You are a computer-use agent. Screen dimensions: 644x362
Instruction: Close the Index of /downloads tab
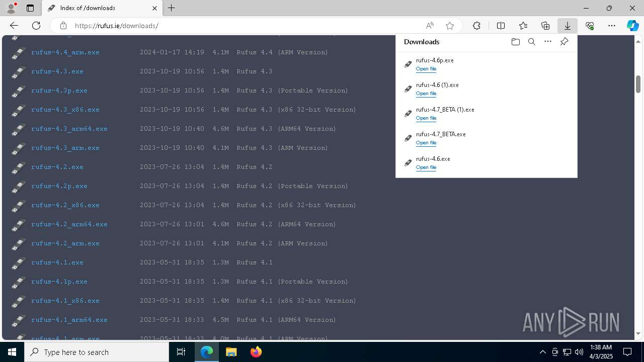(x=155, y=8)
